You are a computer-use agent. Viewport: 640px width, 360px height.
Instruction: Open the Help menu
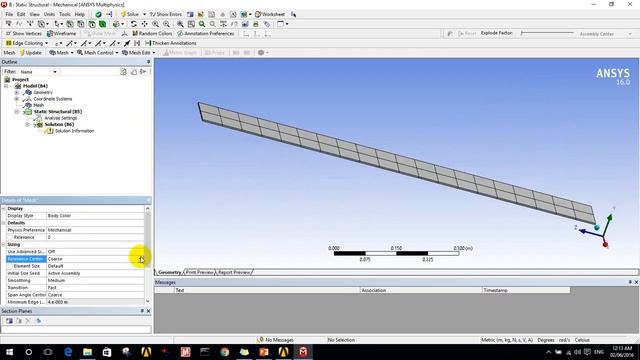click(80, 14)
